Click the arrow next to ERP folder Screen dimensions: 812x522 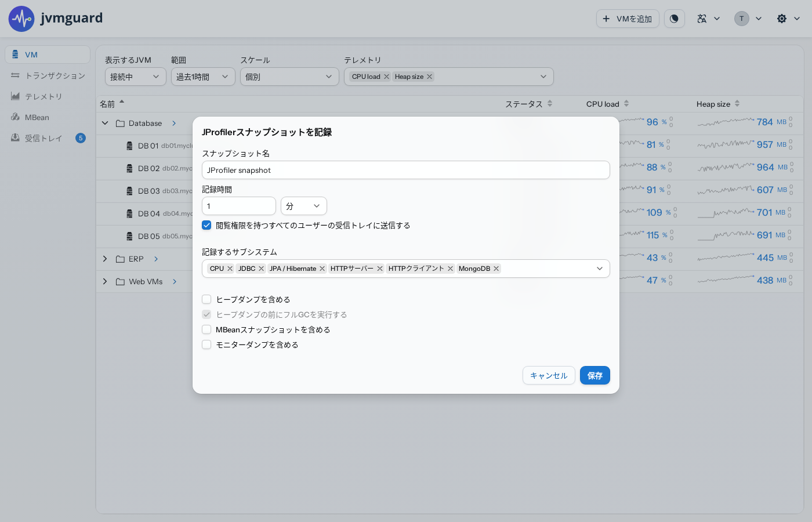156,259
